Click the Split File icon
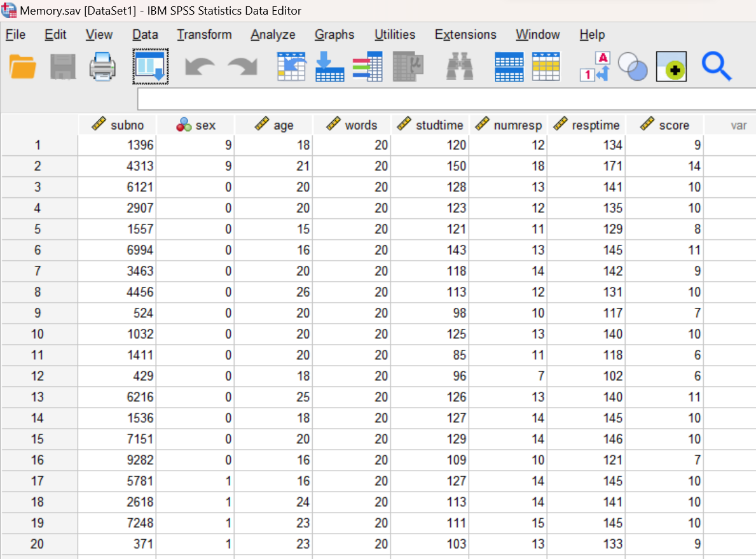 pos(509,67)
